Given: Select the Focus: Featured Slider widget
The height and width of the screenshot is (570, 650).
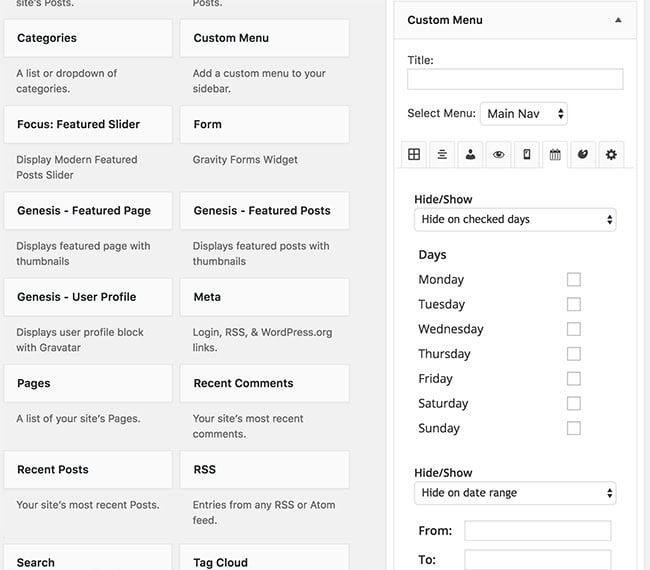Looking at the screenshot, I should pos(88,124).
